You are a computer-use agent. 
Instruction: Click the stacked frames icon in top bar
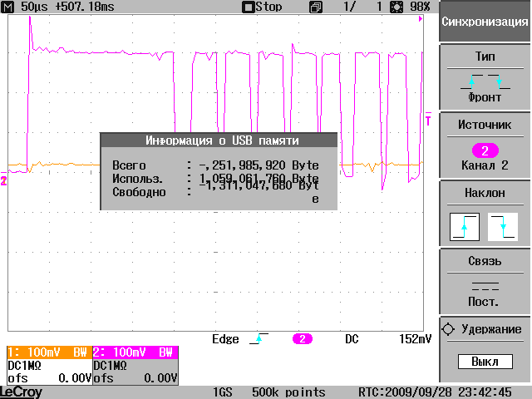(315, 7)
